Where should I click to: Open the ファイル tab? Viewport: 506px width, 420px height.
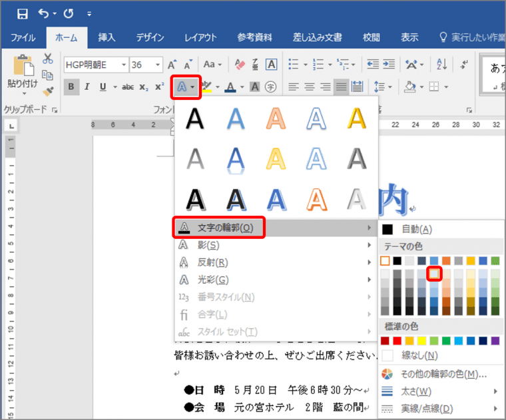[23, 38]
